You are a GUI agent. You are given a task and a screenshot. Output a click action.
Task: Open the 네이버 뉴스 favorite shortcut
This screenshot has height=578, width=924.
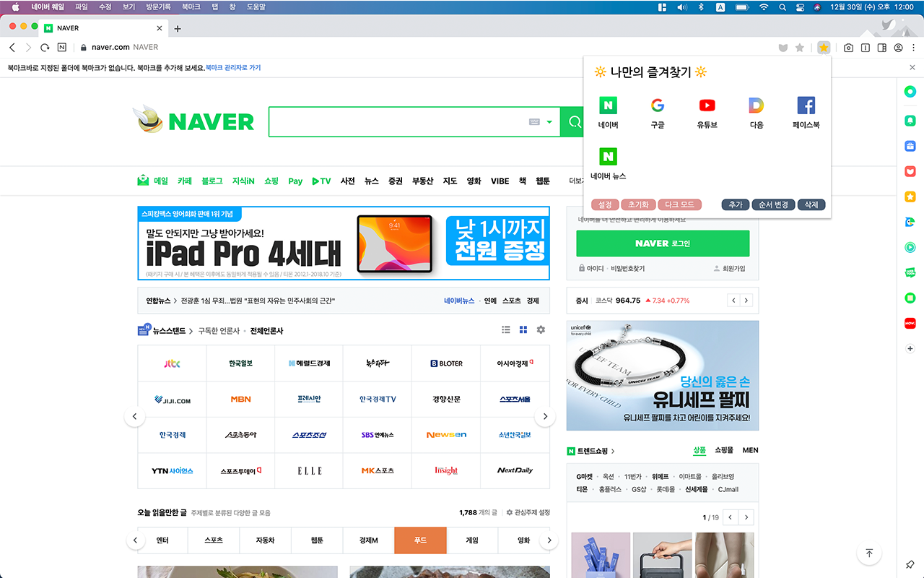click(x=608, y=164)
